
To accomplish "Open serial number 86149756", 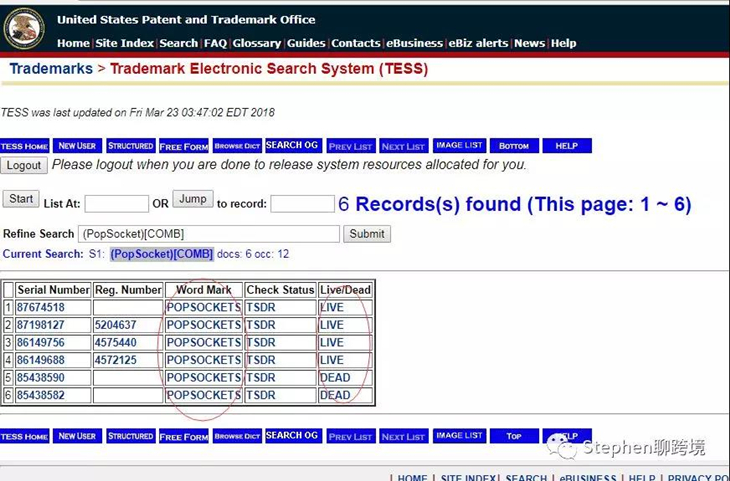I will [x=41, y=343].
